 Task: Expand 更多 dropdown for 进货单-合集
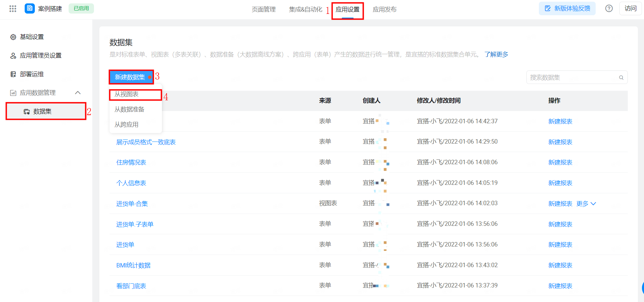(586, 203)
